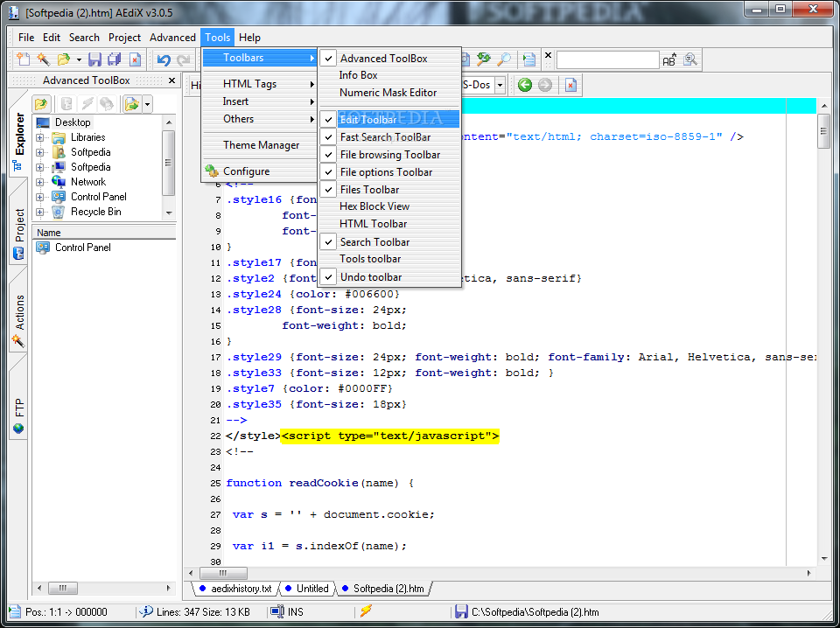
Task: Uncheck File browsing Toolbar entry
Action: pyautogui.click(x=389, y=155)
